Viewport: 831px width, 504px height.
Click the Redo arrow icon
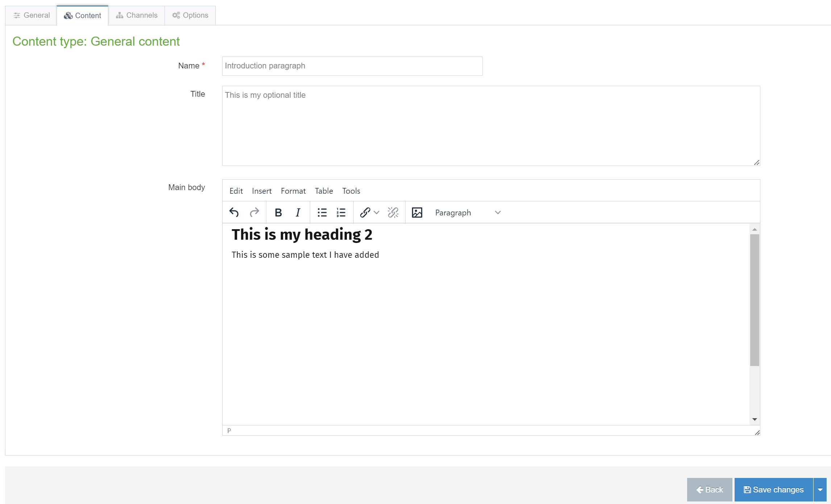click(254, 213)
